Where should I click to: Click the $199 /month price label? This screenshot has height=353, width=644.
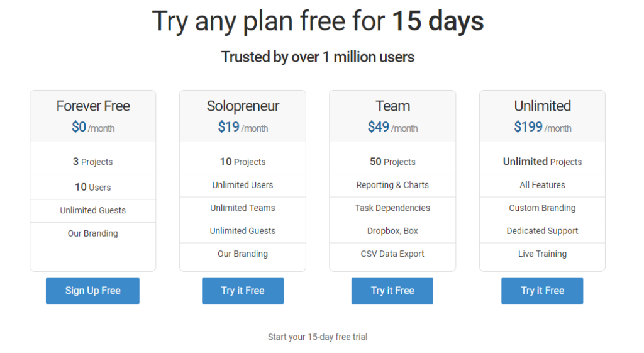tap(542, 127)
